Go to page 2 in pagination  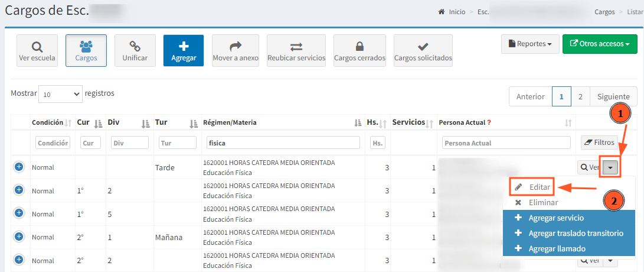point(580,97)
